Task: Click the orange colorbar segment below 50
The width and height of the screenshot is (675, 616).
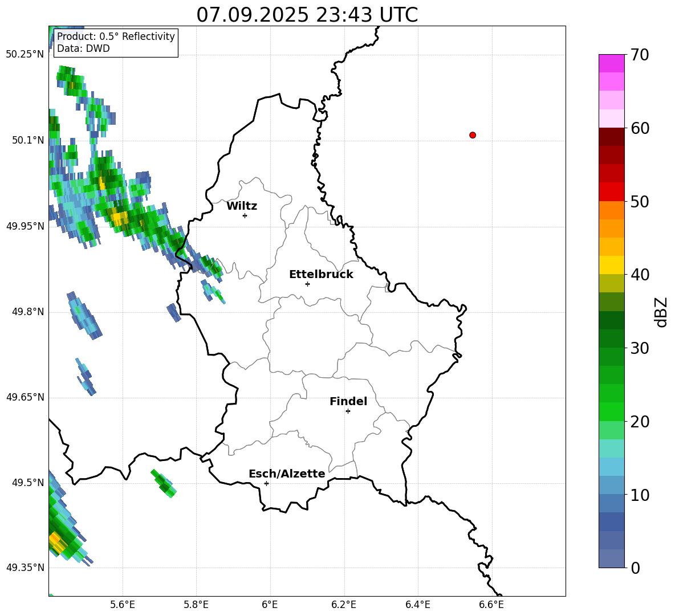Action: pos(611,210)
